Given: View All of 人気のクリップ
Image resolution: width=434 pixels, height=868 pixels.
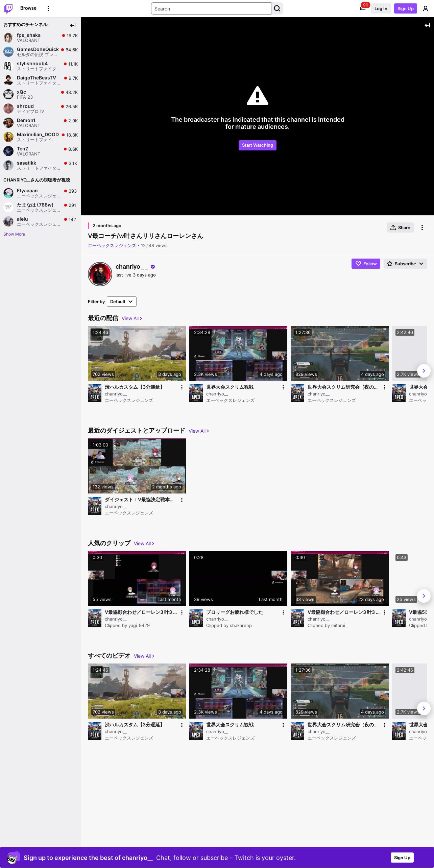Looking at the screenshot, I should click(x=144, y=544).
